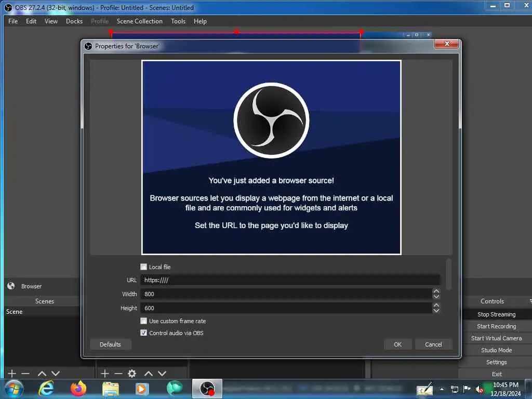Image resolution: width=532 pixels, height=399 pixels.
Task: Click OK in Browser properties
Action: click(397, 344)
